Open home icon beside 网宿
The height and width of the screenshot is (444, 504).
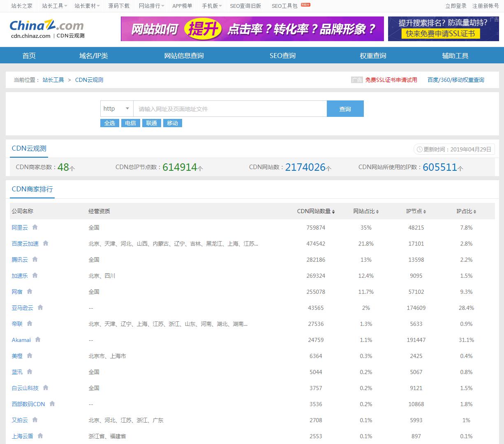click(x=30, y=291)
